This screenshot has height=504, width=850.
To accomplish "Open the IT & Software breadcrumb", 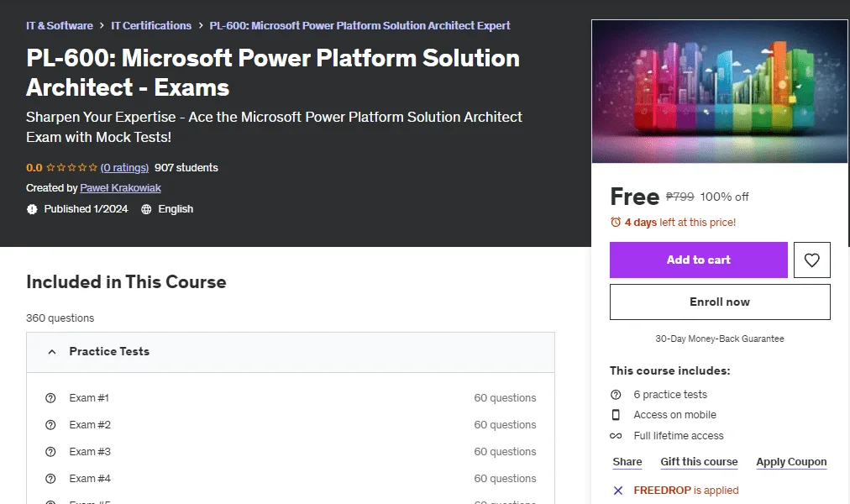I will point(60,25).
